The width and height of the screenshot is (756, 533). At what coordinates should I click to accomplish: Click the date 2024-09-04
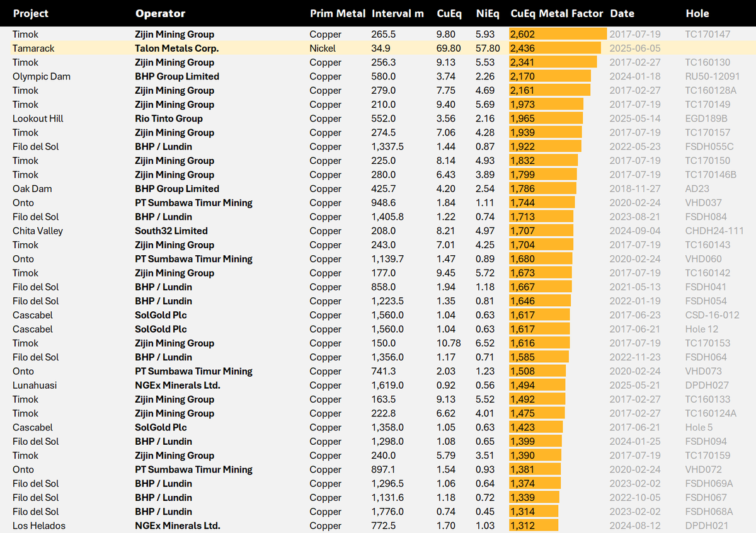point(635,231)
